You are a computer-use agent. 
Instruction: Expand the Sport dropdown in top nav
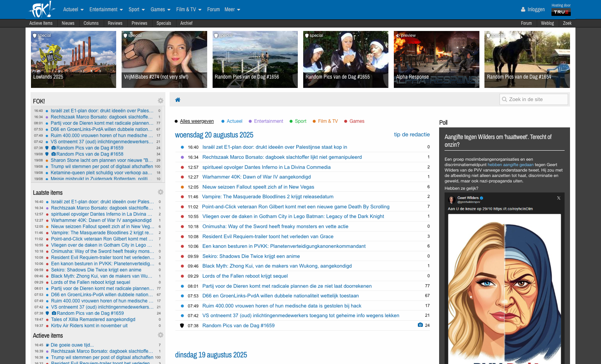pos(137,10)
